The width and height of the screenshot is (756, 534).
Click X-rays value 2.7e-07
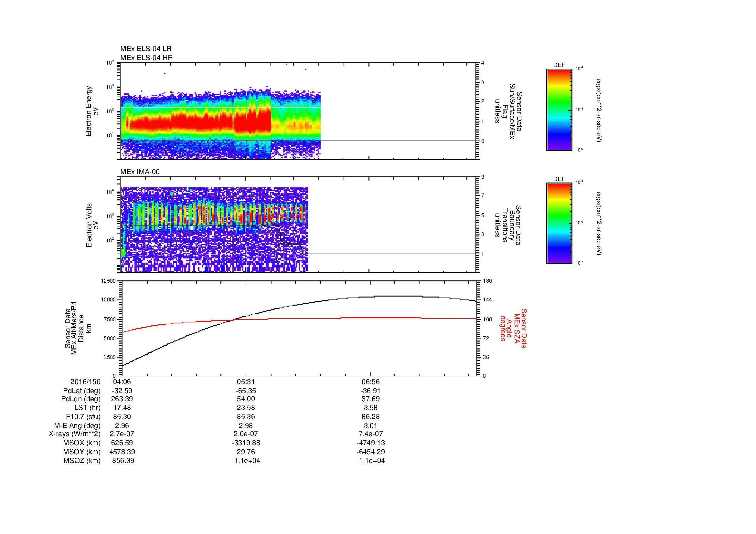(x=122, y=434)
